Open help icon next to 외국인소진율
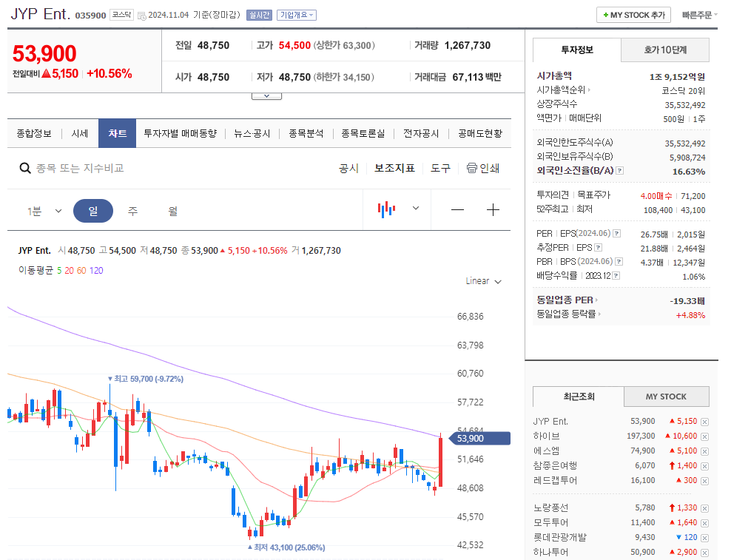 pyautogui.click(x=619, y=171)
